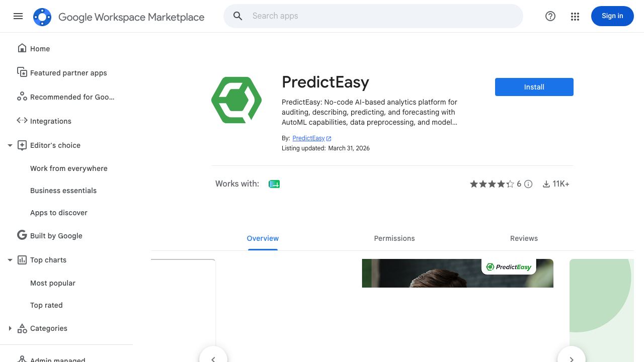The height and width of the screenshot is (362, 644).
Task: Click the 6 reviews count
Action: pyautogui.click(x=519, y=184)
